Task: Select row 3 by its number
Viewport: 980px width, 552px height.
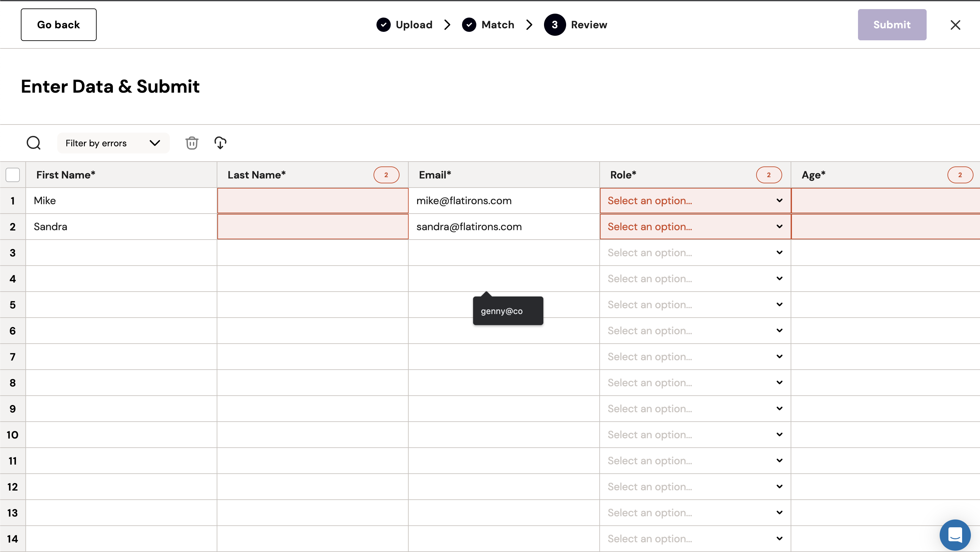Action: (13, 253)
